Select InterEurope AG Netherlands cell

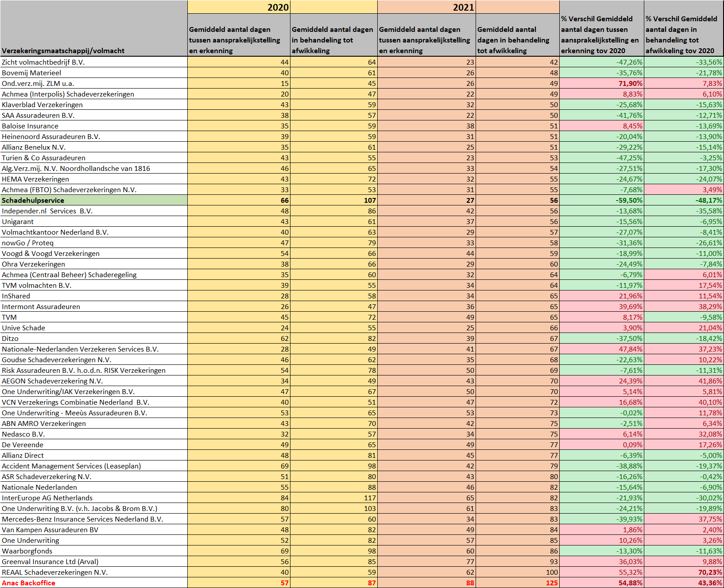click(x=94, y=498)
